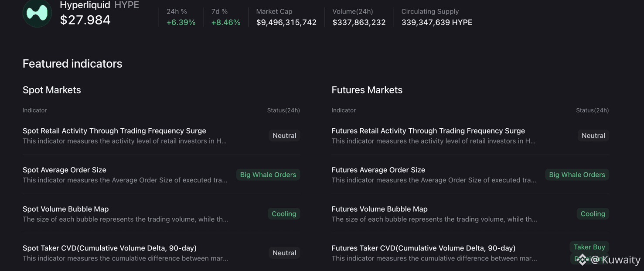
Task: Click the Spot Volume Bubble Map Cooling badge
Action: (284, 214)
